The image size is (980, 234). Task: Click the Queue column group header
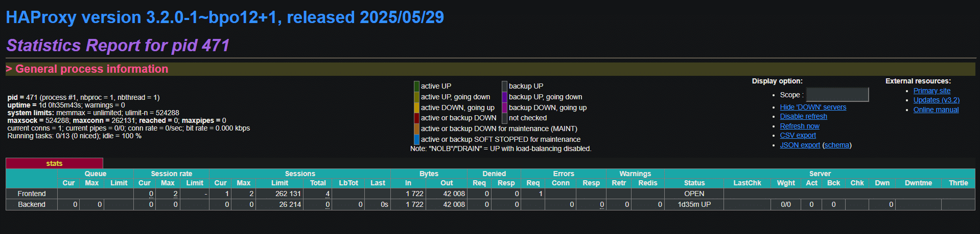[95, 174]
